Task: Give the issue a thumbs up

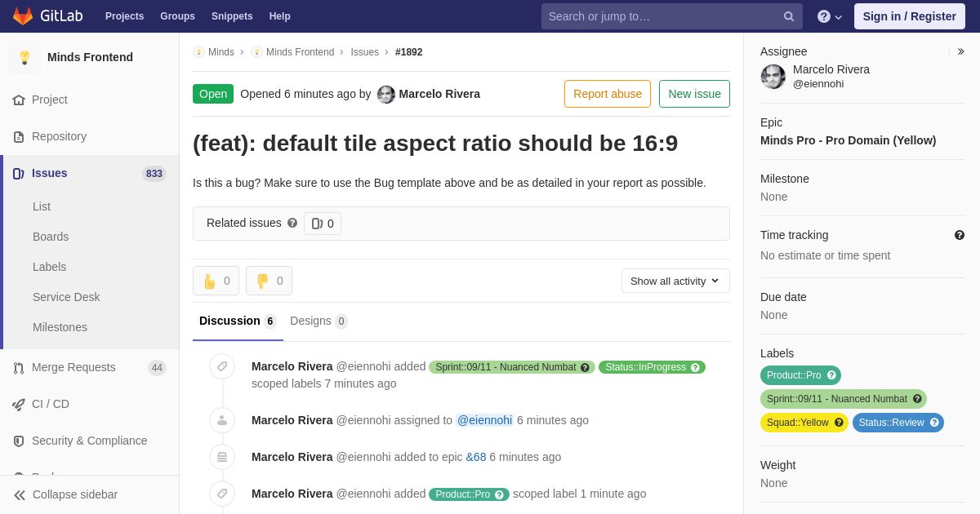Action: click(x=216, y=281)
